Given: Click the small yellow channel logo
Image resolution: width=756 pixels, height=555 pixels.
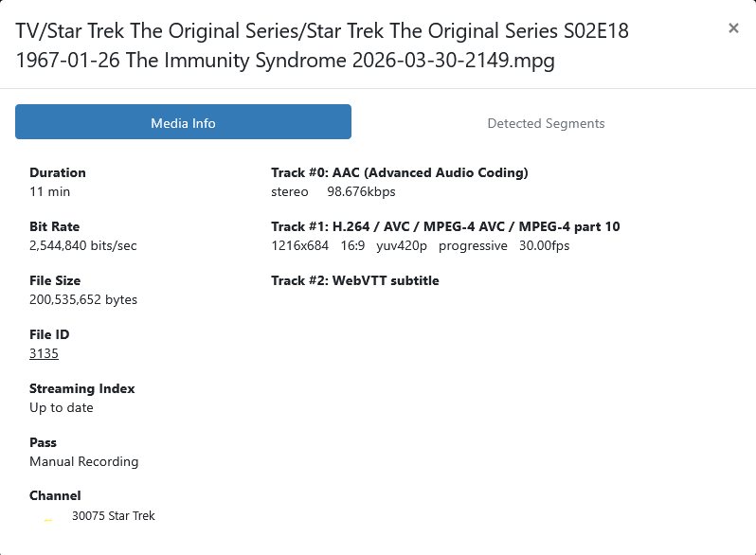Looking at the screenshot, I should (48, 519).
